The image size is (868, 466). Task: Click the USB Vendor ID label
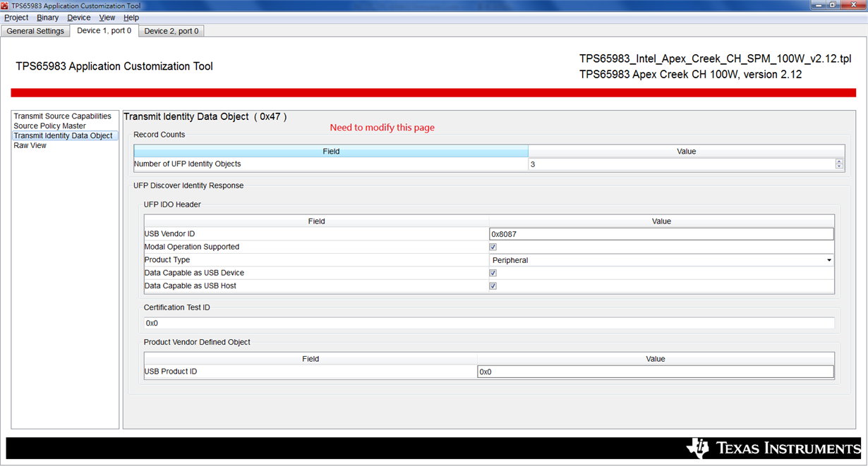tap(169, 234)
